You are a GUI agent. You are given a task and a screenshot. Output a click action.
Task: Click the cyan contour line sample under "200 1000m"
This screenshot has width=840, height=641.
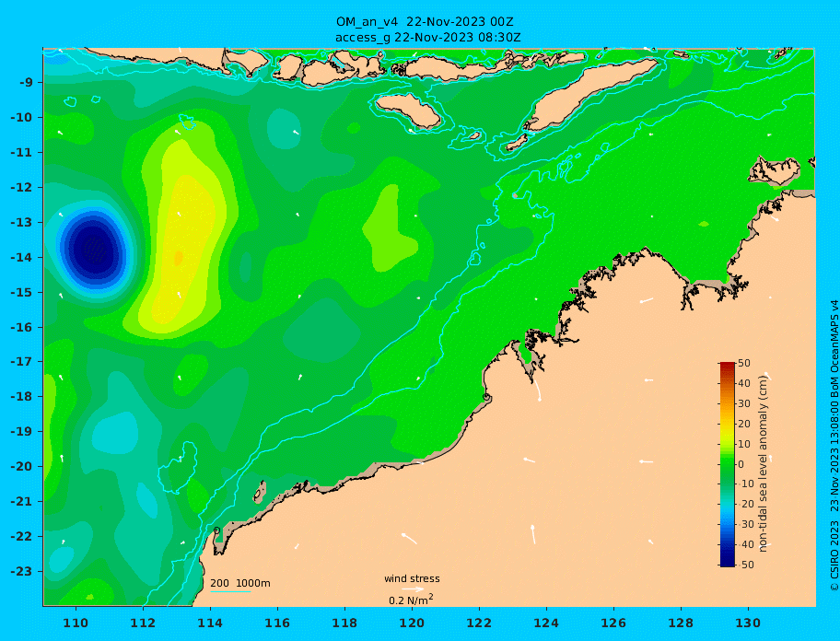click(x=230, y=591)
